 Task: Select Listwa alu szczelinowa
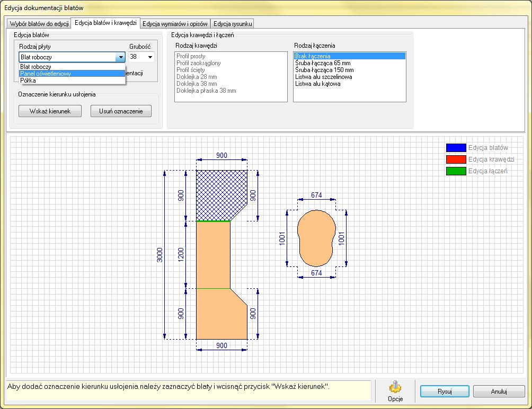(350, 77)
